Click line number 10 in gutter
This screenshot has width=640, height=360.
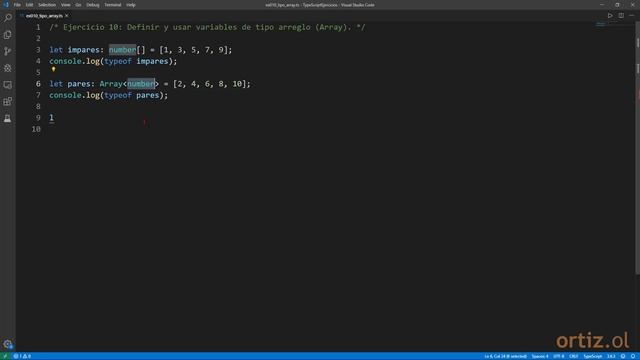point(36,129)
